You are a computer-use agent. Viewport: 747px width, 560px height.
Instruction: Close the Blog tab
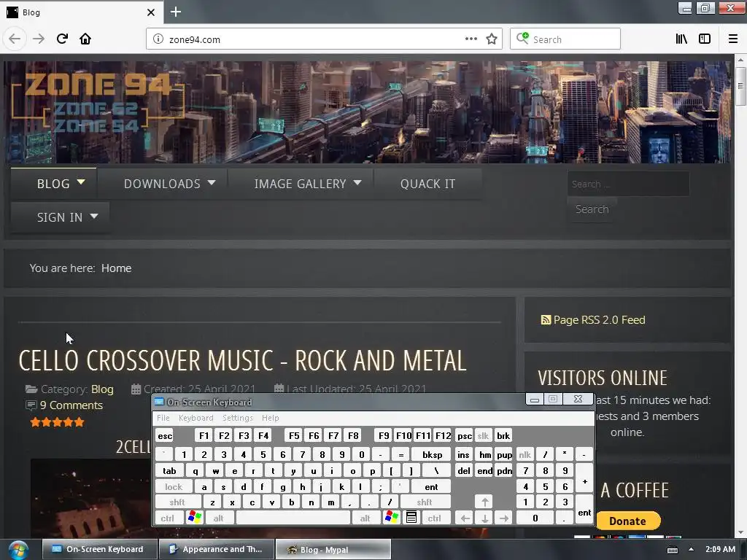(x=150, y=12)
